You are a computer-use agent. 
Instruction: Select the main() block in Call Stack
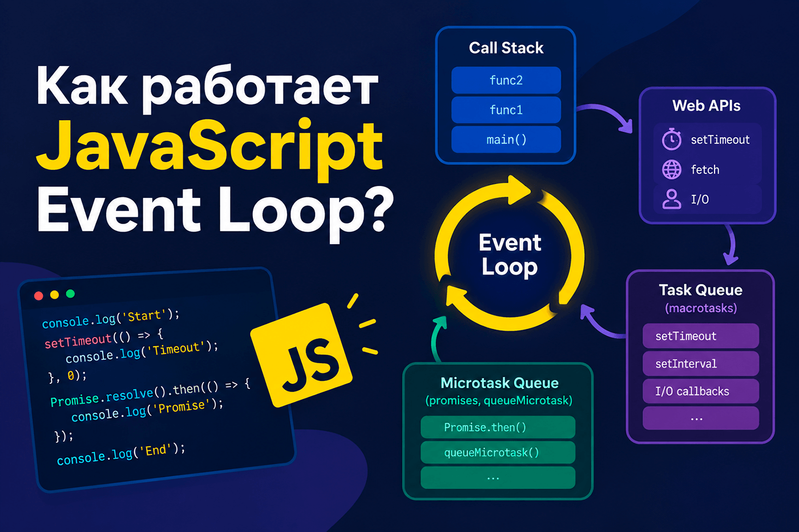pos(506,139)
